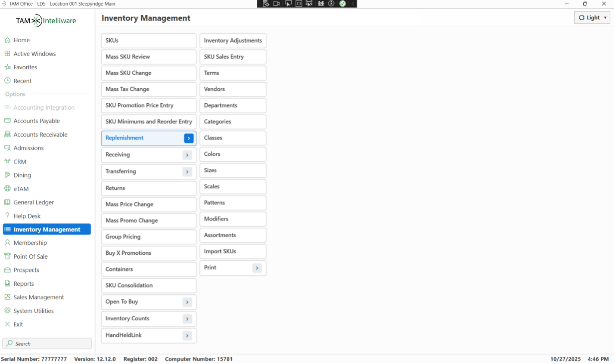616x364 pixels.
Task: Open Mass Price Change
Action: coord(149,204)
